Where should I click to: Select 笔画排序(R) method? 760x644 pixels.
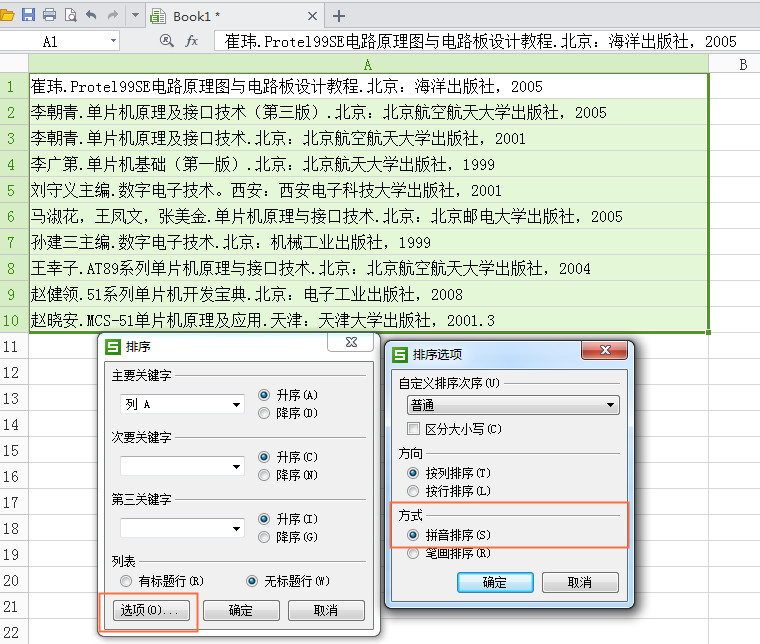[449, 553]
